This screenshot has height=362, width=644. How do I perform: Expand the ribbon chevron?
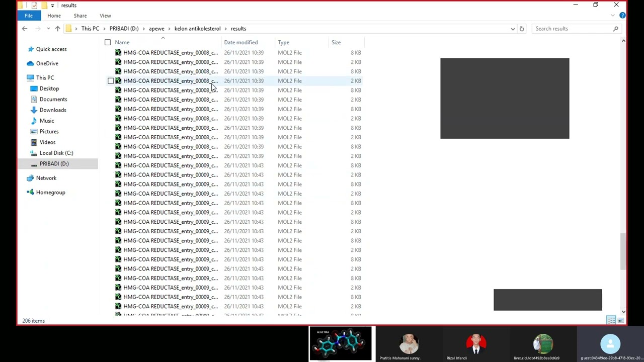[613, 16]
